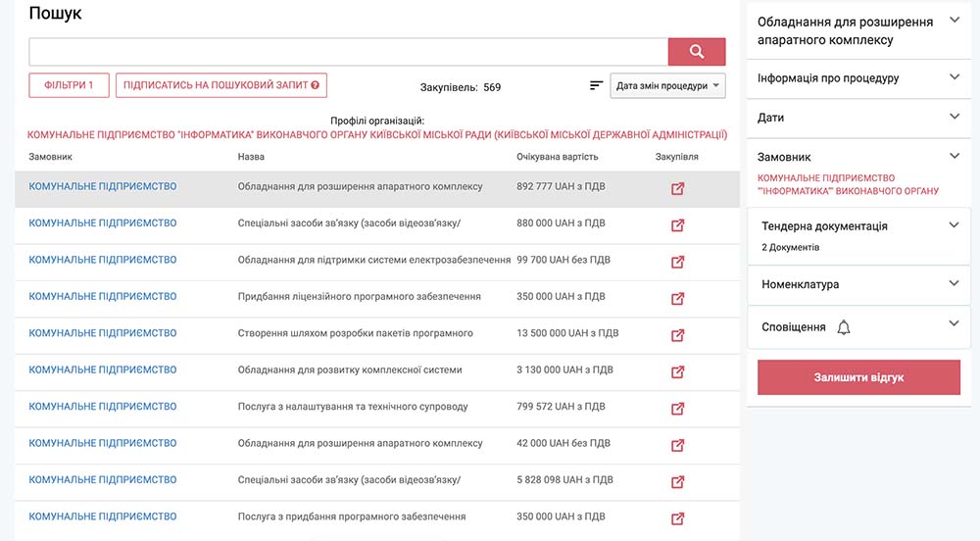980x541 pixels.
Task: Open customer link in 5 828 098 UAH row
Action: point(103,480)
